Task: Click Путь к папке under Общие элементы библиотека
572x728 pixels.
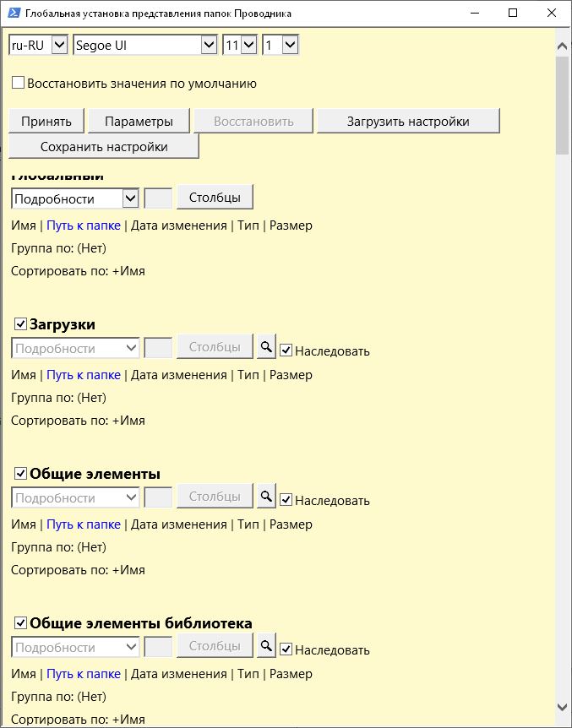Action: point(84,674)
